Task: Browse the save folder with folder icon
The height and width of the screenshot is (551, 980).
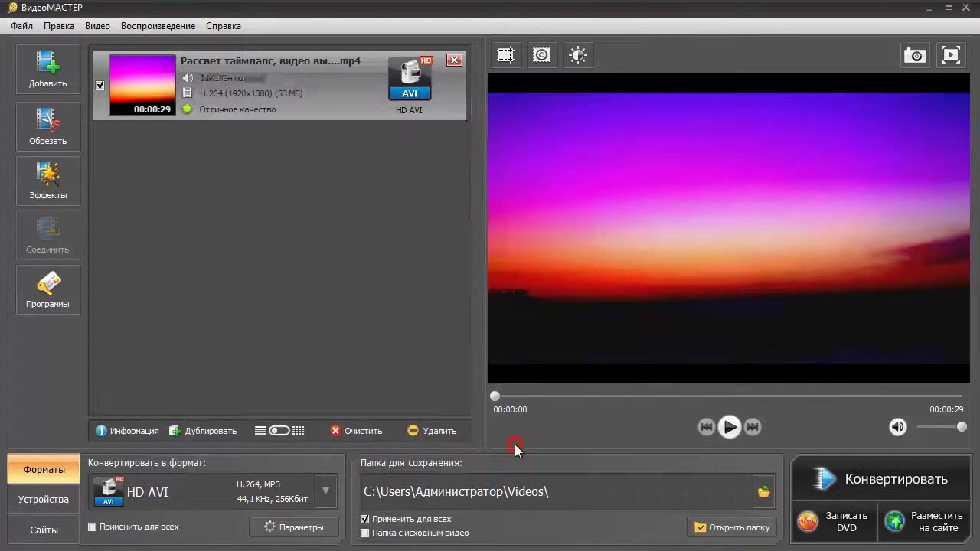Action: tap(763, 492)
